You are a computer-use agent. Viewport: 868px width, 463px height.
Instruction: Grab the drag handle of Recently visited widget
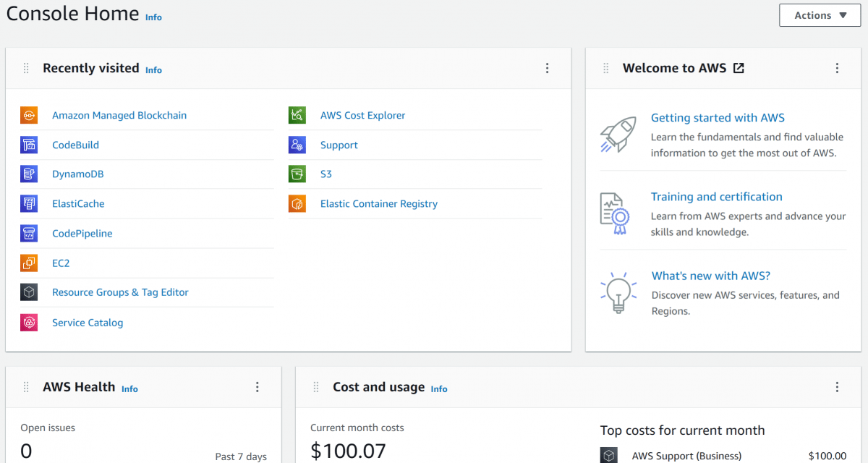pos(26,68)
